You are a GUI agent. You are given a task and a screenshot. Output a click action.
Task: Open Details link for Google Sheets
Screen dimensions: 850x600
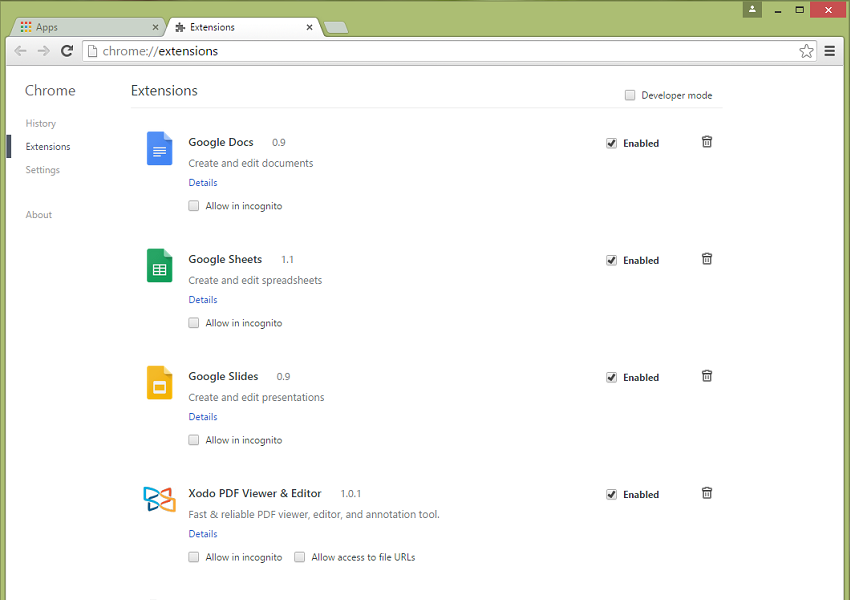pos(203,300)
